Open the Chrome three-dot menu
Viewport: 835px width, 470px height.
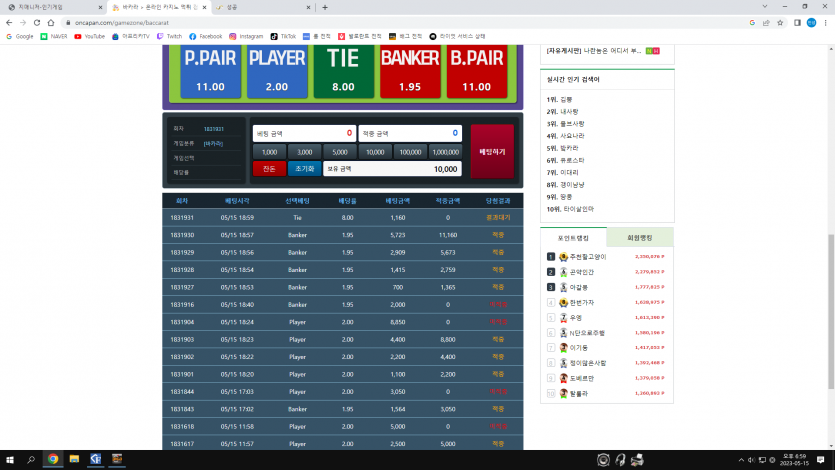pos(825,22)
